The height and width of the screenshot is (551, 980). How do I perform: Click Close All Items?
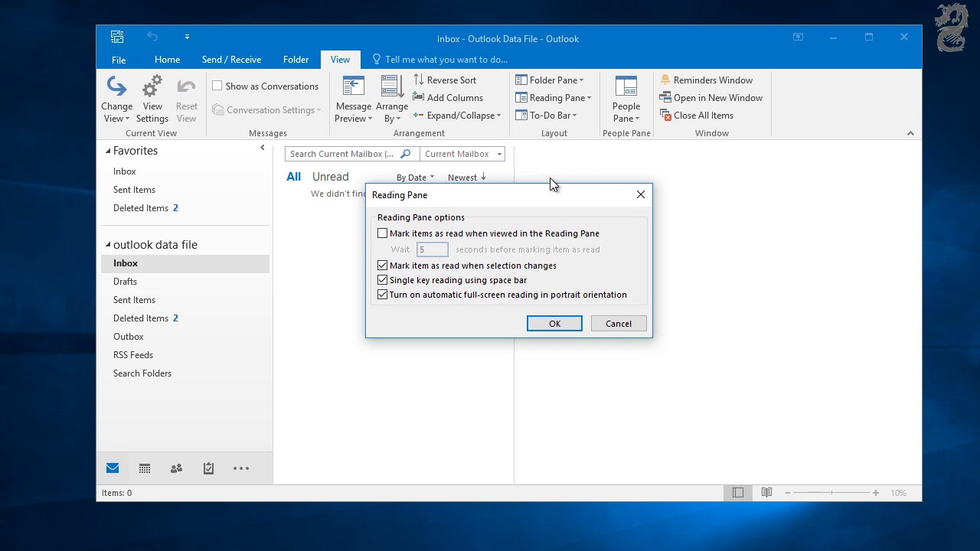coord(697,116)
